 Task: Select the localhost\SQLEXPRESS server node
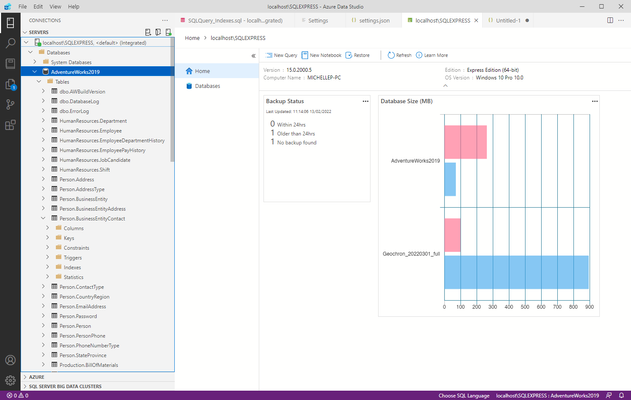pos(96,43)
